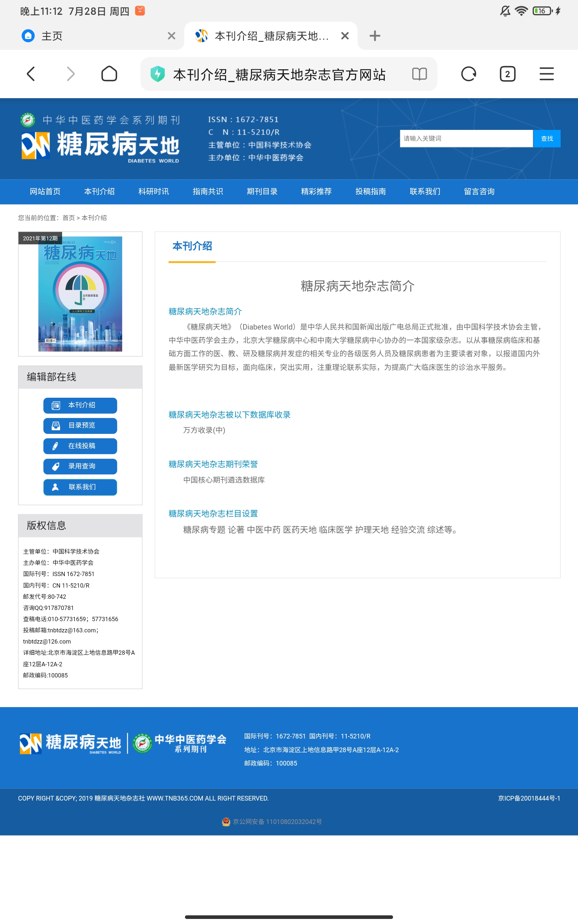Reload the page with refresh icon

468,74
